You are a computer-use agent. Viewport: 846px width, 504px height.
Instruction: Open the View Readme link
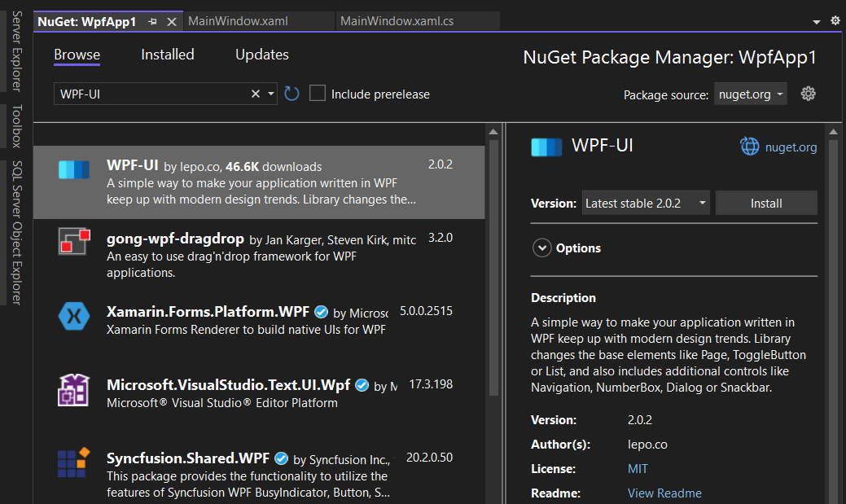click(664, 493)
